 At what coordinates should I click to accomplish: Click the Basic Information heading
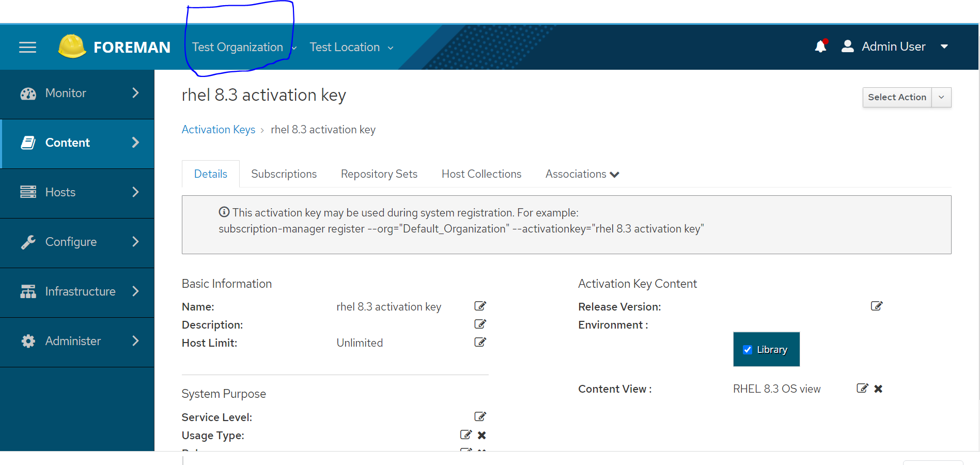point(227,284)
